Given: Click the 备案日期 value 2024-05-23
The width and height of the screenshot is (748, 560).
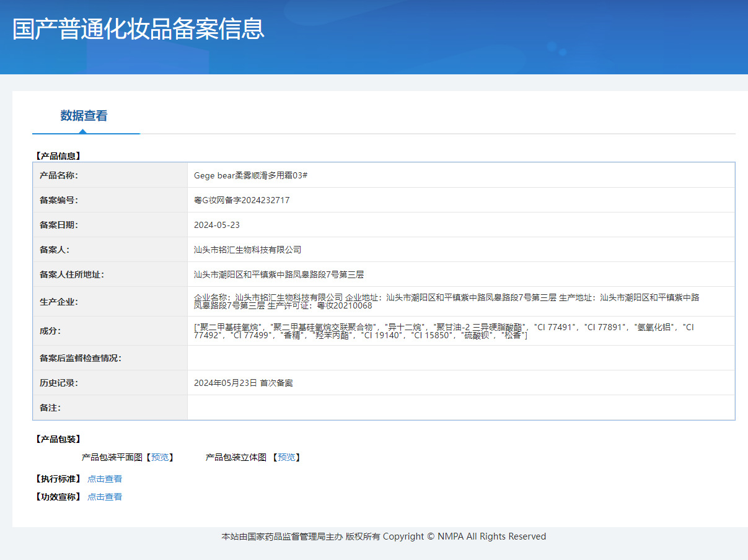Looking at the screenshot, I should click(x=219, y=224).
